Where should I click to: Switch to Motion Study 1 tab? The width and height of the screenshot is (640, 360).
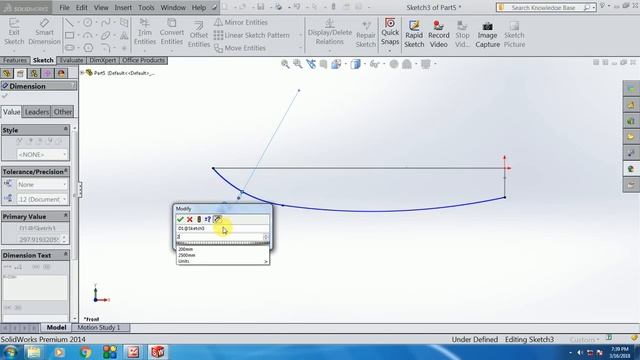99,327
